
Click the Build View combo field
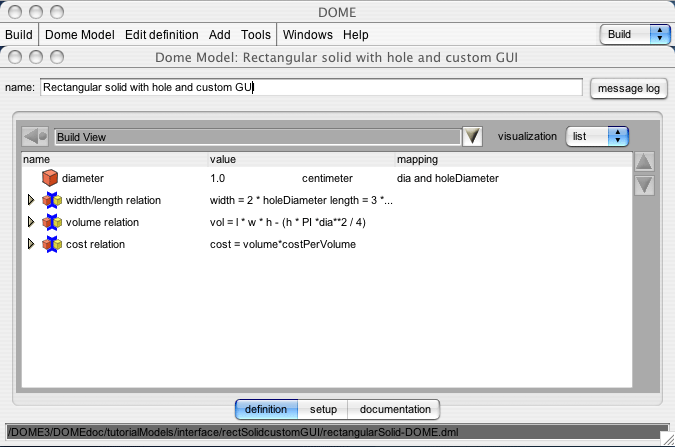coord(257,137)
